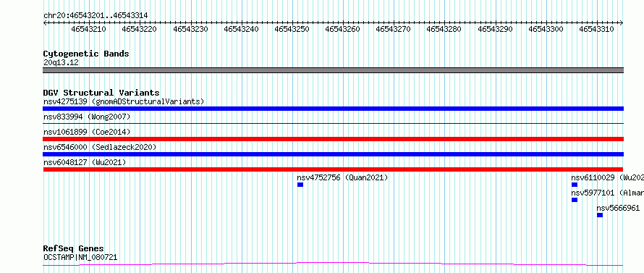This screenshot has width=644, height=273.
Task: Click the 46543270 ruler tick label
Action: tap(393, 29)
